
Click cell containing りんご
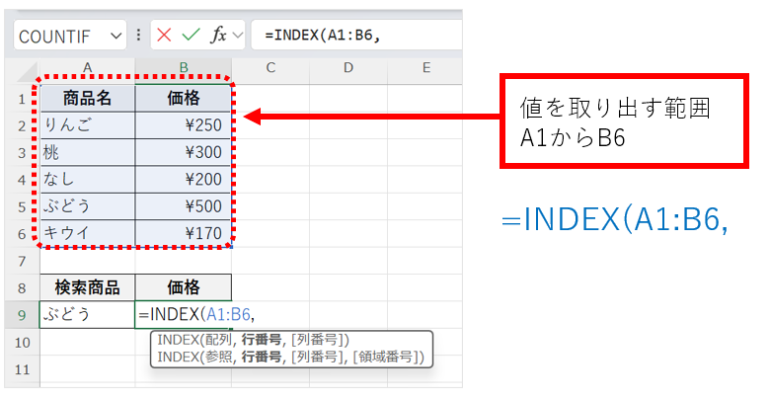[87, 126]
